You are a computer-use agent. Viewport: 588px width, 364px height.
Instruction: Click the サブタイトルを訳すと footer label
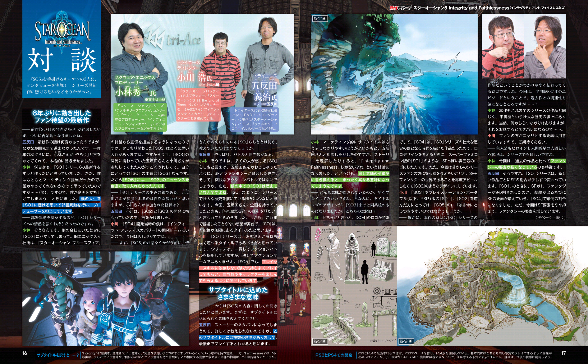(x=58, y=355)
